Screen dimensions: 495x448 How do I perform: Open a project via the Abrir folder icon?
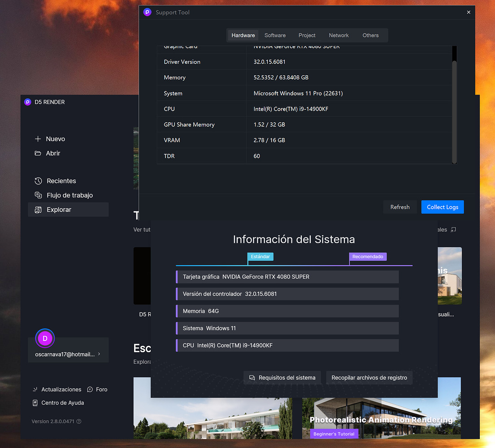[38, 153]
